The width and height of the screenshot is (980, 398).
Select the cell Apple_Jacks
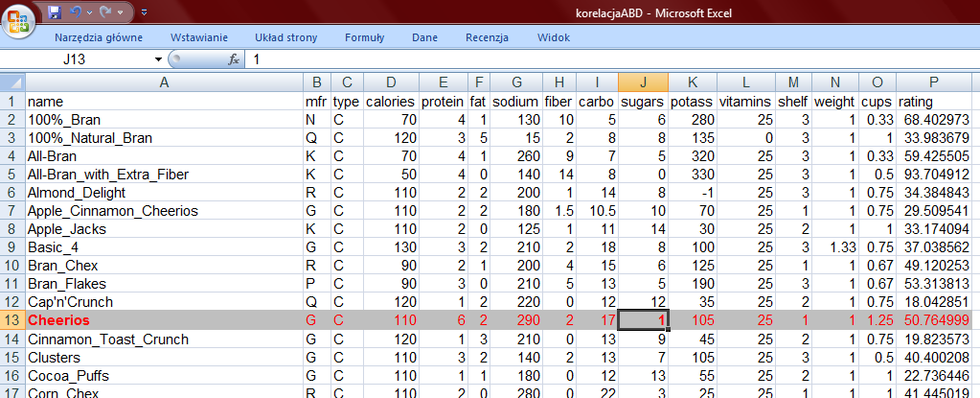pos(165,229)
